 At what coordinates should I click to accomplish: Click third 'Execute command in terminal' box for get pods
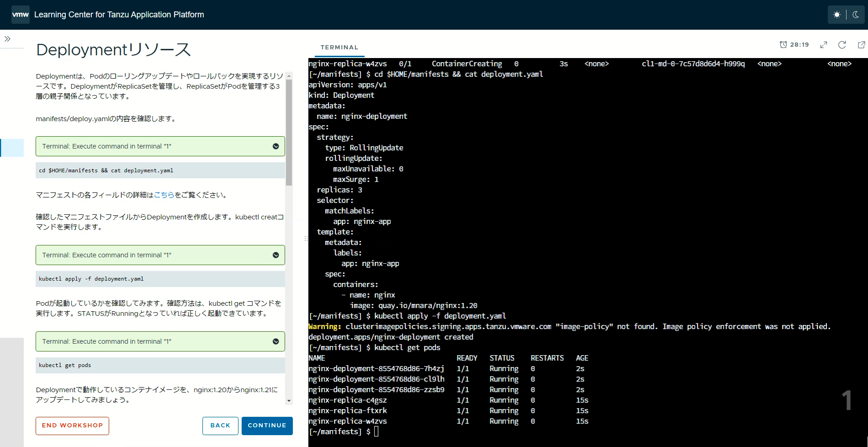(160, 341)
